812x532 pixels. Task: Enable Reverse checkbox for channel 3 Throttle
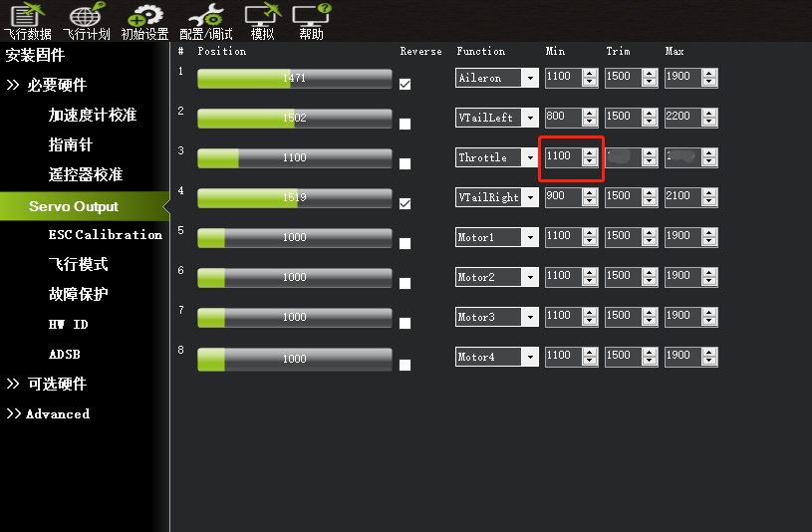(x=405, y=163)
